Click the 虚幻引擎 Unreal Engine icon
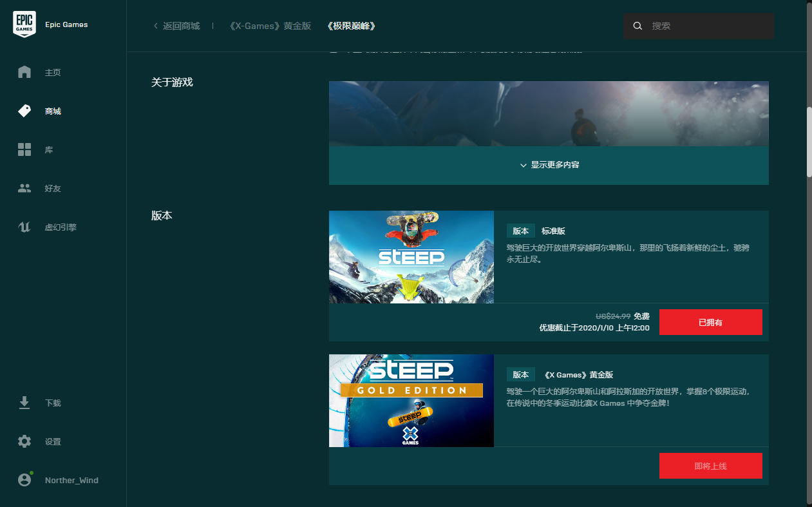This screenshot has height=507, width=812. pos(24,227)
